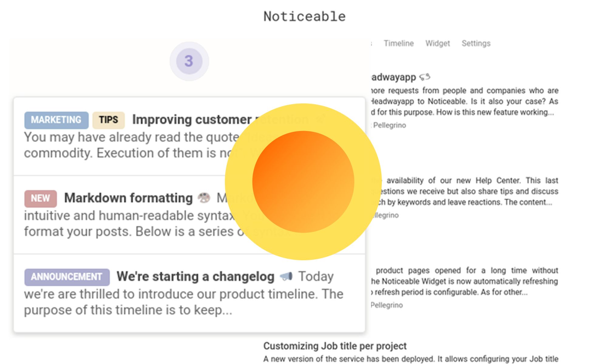Open the Timeline tab
The height and width of the screenshot is (364, 607).
coord(398,43)
